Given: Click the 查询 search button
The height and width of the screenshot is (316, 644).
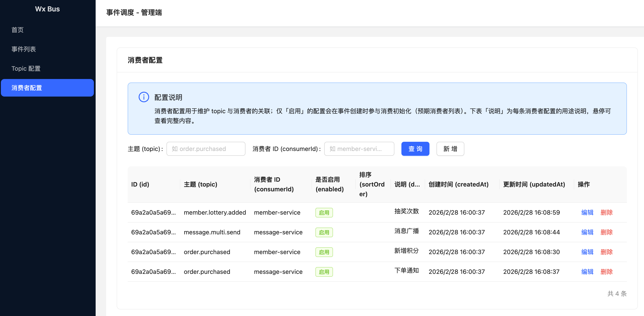Looking at the screenshot, I should click(x=415, y=149).
